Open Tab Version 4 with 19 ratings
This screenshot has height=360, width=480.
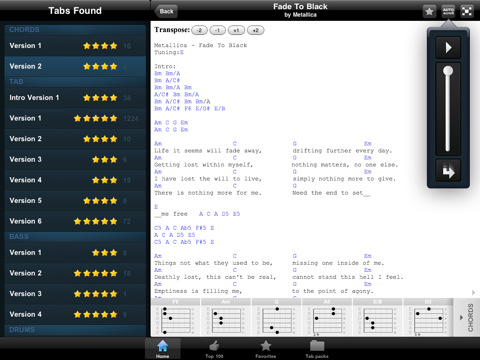pyautogui.click(x=75, y=180)
